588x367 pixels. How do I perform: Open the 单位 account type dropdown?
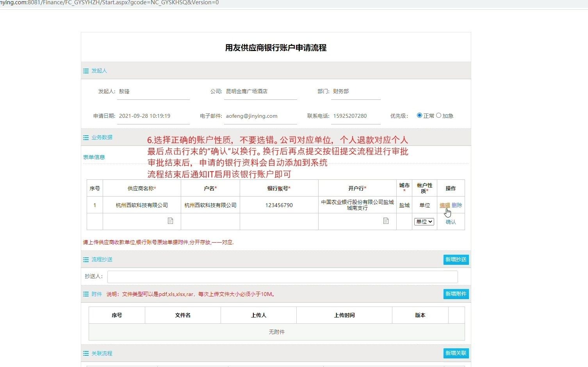click(424, 222)
